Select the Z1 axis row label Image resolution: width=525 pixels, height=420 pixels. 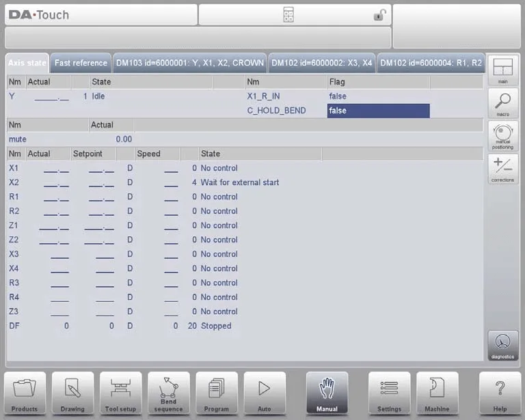[14, 225]
